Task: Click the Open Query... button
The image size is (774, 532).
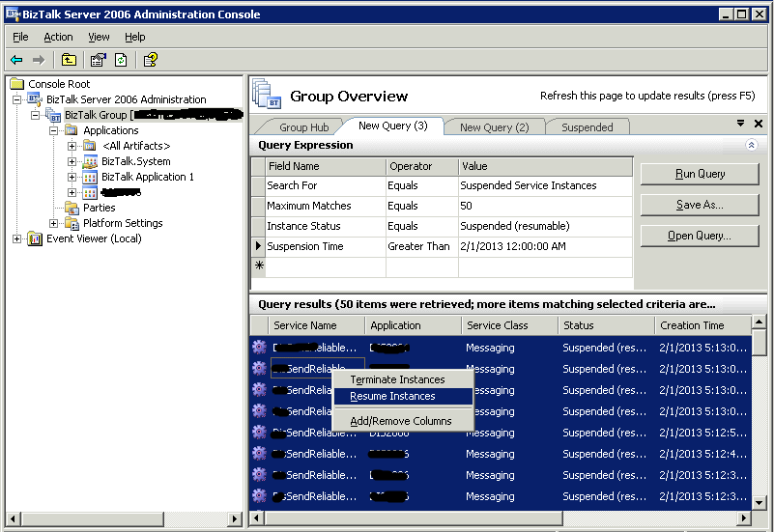Action: point(700,236)
